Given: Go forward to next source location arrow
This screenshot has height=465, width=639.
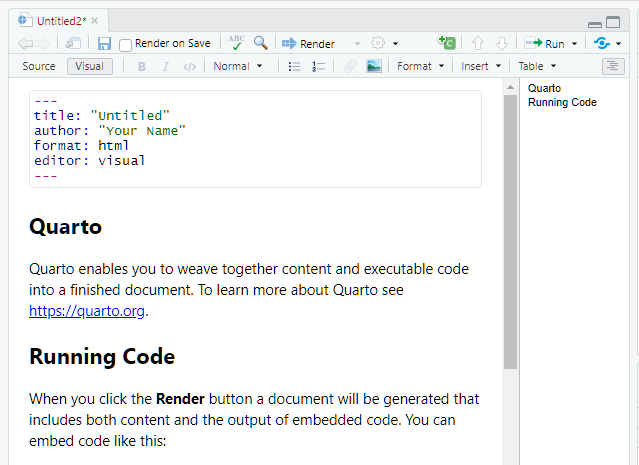Looking at the screenshot, I should (42, 43).
